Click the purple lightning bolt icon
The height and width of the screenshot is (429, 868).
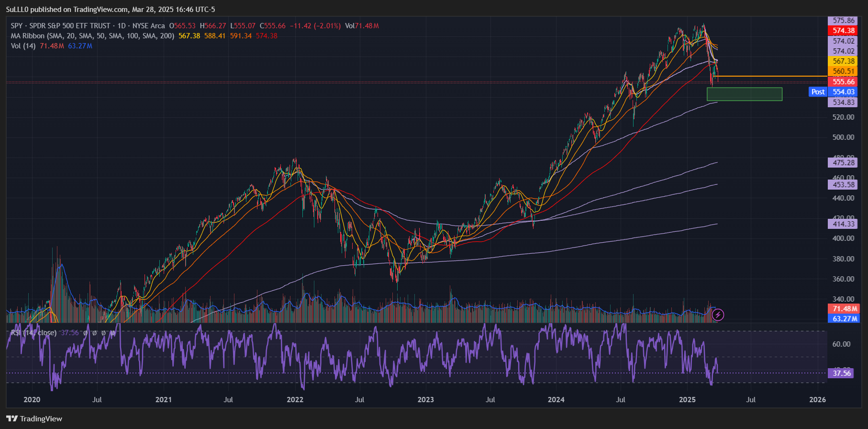[x=718, y=315]
